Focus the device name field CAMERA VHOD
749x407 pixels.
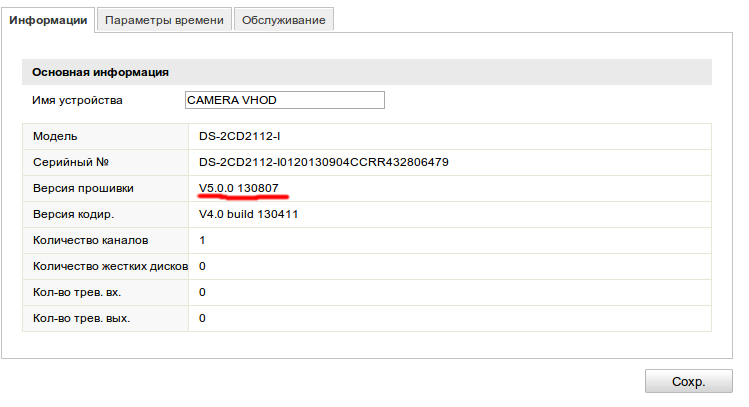coord(284,100)
